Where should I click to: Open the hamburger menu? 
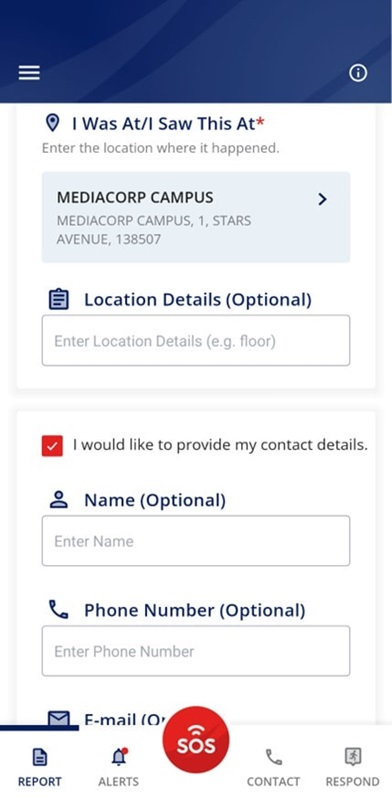pos(29,73)
